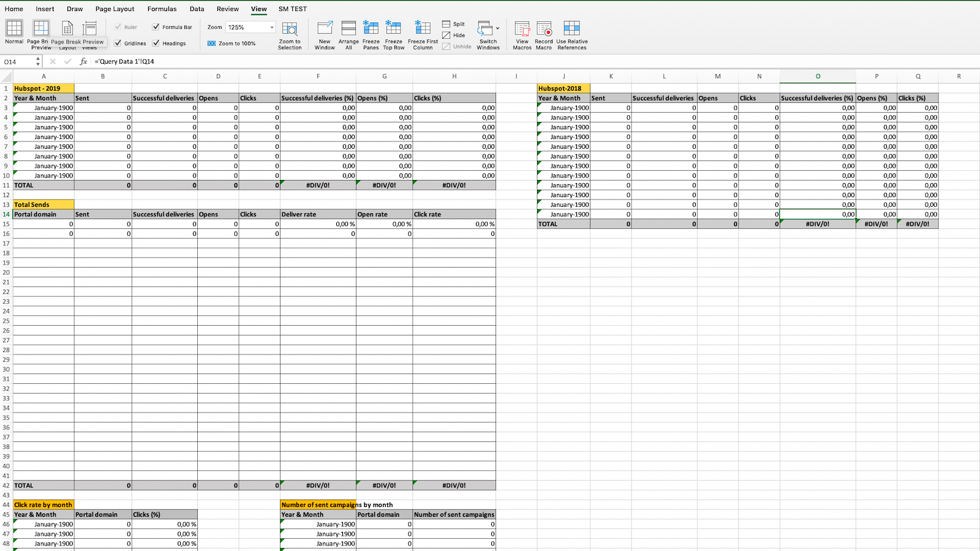Switch to the Page Layout tab
This screenshot has width=980, height=551.
pos(115,9)
